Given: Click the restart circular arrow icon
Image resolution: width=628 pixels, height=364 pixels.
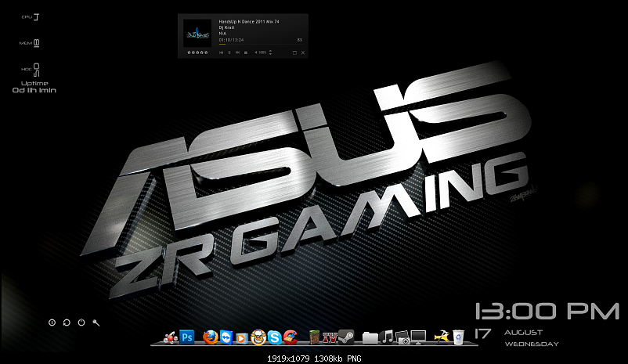Looking at the screenshot, I should (x=67, y=323).
